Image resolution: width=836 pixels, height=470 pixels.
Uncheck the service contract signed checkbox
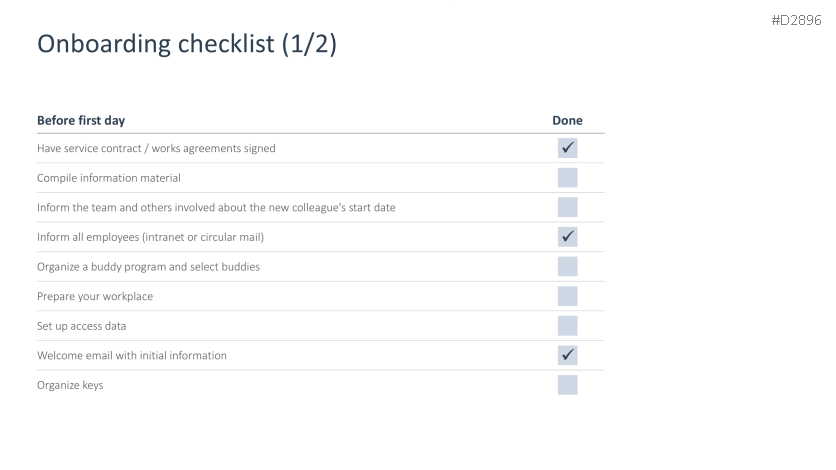point(567,148)
